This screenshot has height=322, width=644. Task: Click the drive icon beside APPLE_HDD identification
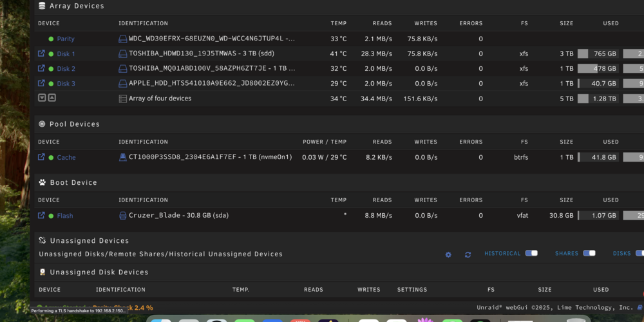point(123,83)
